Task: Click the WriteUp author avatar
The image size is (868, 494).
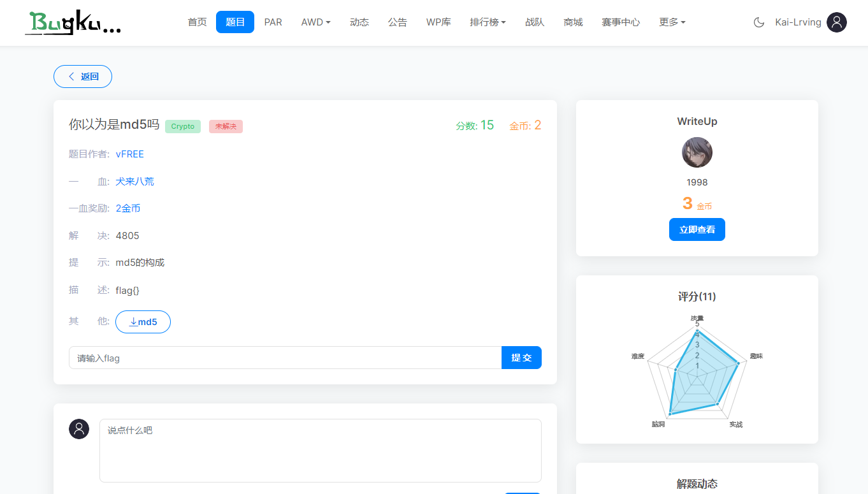Action: click(x=697, y=152)
